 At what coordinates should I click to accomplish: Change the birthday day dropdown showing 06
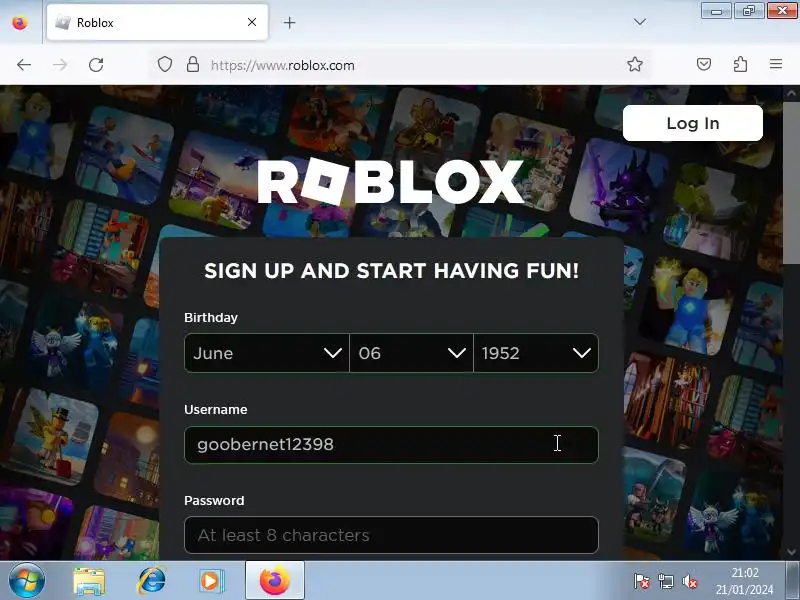pyautogui.click(x=411, y=353)
